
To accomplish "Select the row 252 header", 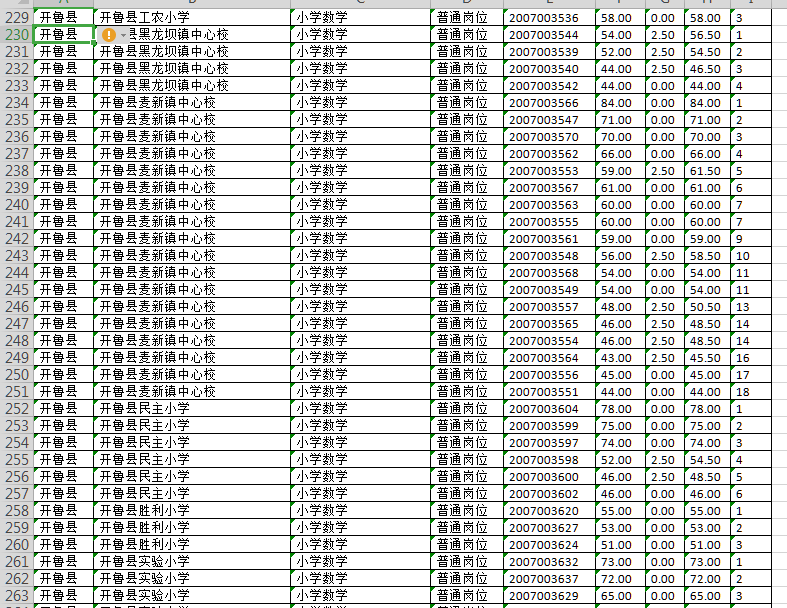I will (x=16, y=409).
